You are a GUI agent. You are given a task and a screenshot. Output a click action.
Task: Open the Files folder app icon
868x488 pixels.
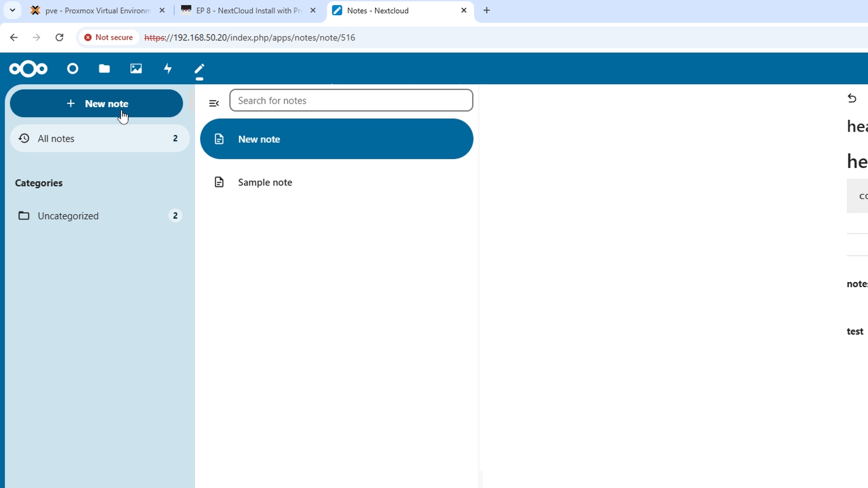coord(104,69)
